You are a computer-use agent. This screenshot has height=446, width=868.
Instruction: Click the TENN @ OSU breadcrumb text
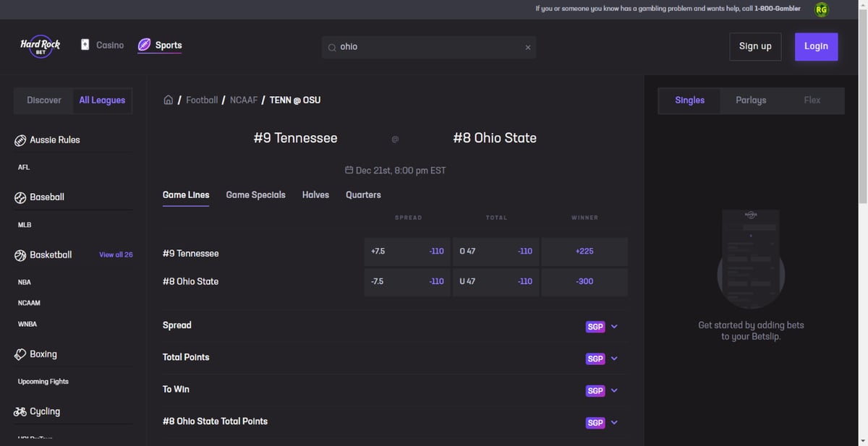tap(295, 100)
